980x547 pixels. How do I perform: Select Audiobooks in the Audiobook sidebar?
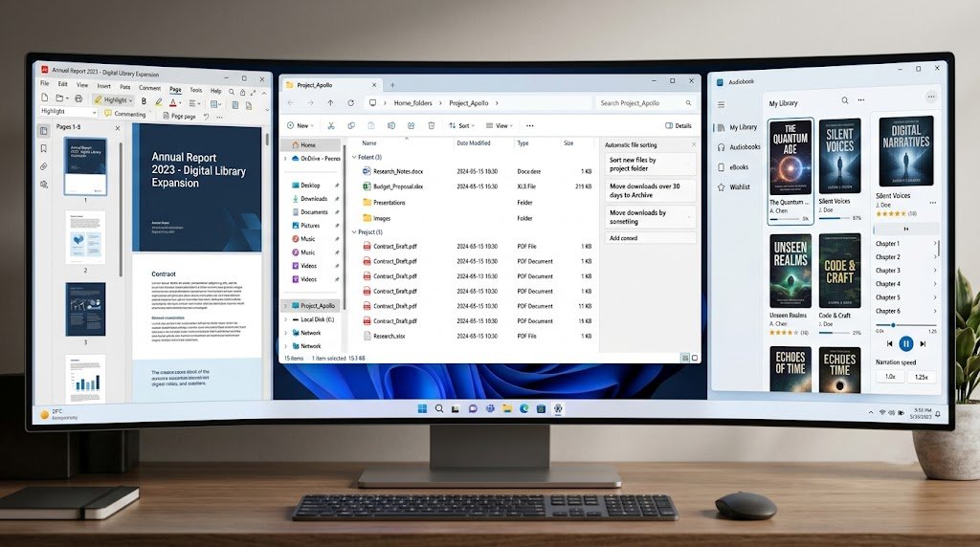tap(739, 147)
